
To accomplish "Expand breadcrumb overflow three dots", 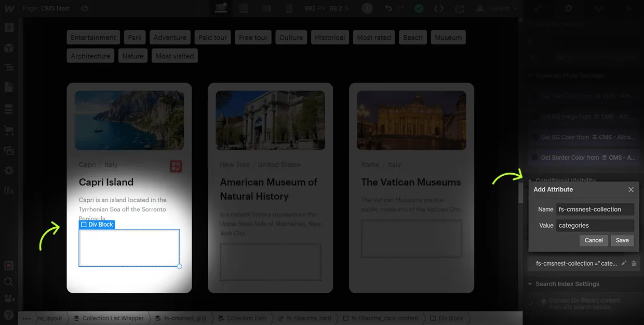I will pyautogui.click(x=26, y=318).
